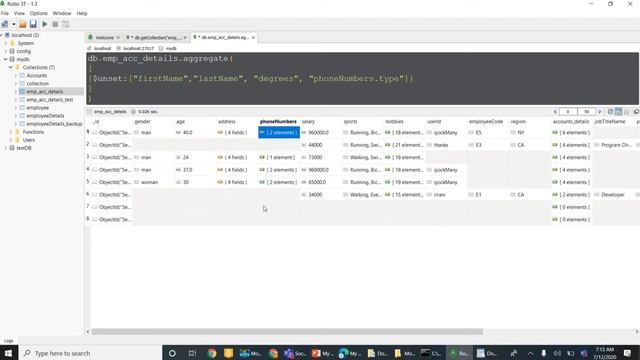
Task: Select the employee collection
Action: (x=37, y=108)
